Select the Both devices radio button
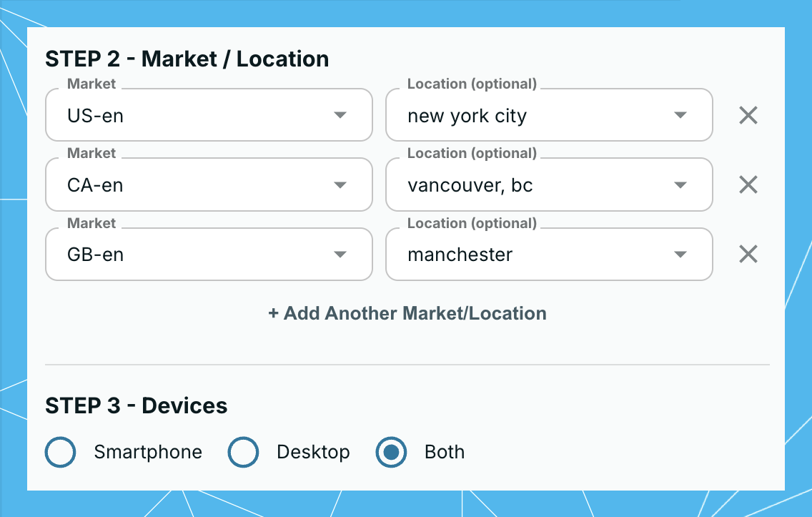Viewport: 812px width, 517px height. (391, 452)
